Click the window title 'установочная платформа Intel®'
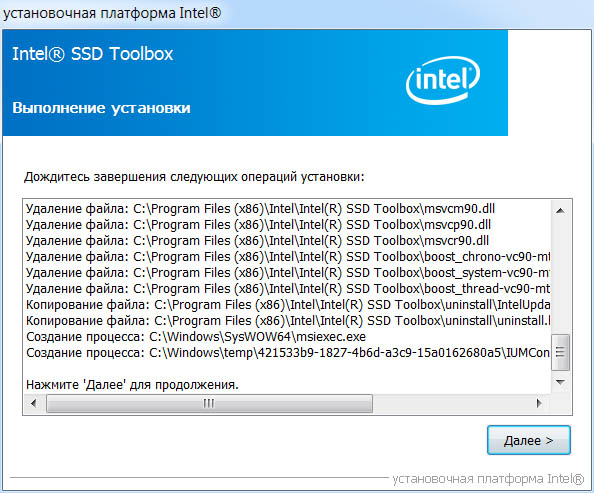The height and width of the screenshot is (493, 594). (112, 13)
